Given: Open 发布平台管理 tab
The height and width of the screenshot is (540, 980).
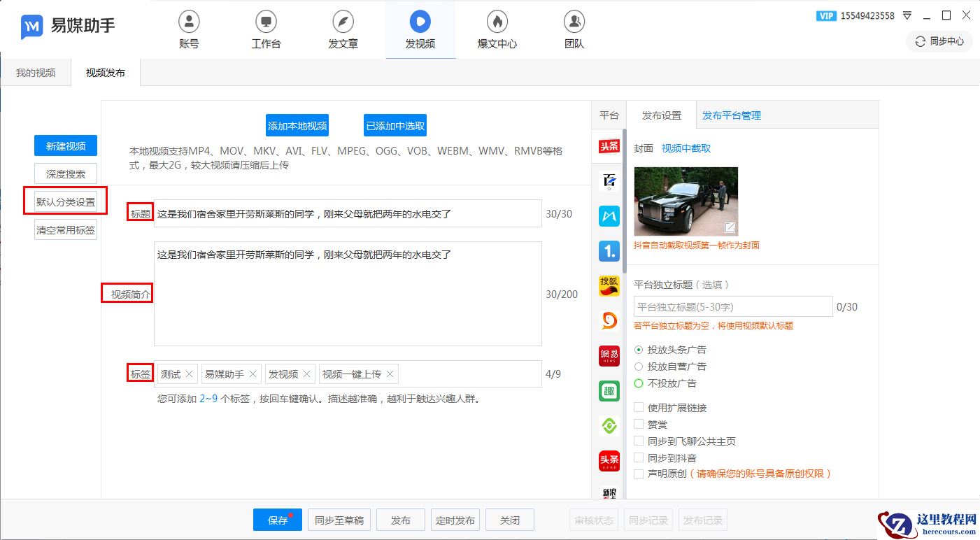Looking at the screenshot, I should [x=732, y=115].
